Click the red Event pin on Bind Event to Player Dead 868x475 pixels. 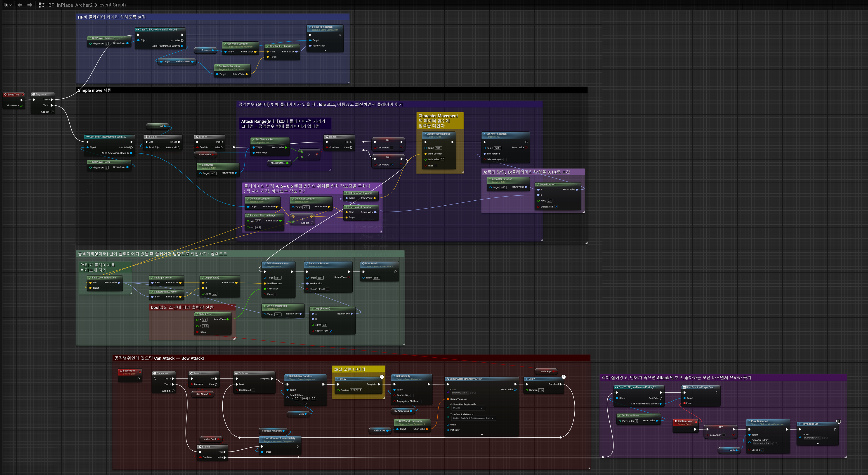click(x=684, y=403)
